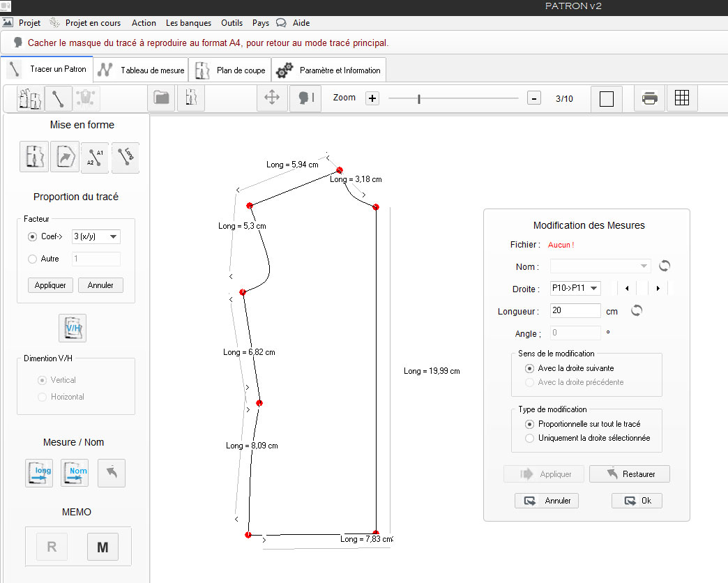728x583 pixels.
Task: Click the Zoom slider handle
Action: [419, 99]
